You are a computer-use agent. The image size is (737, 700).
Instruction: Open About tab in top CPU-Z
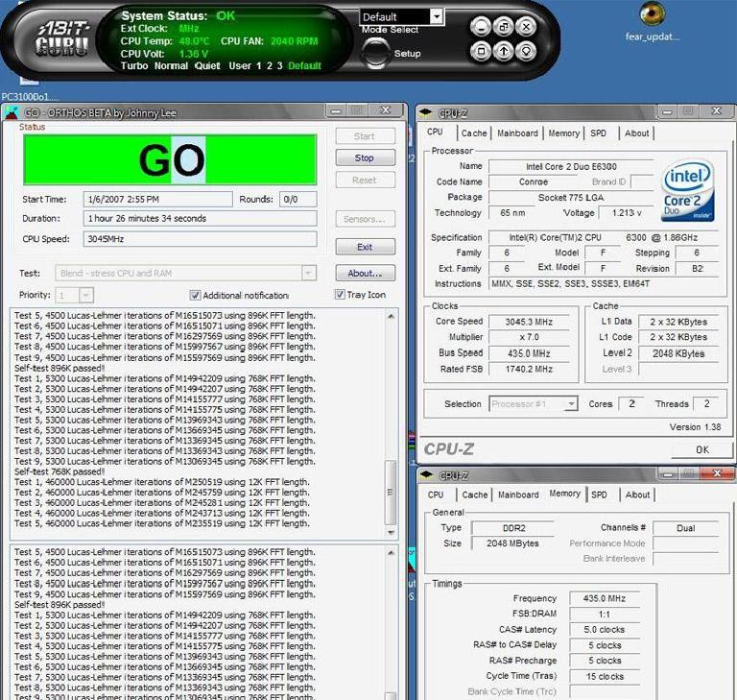point(636,133)
